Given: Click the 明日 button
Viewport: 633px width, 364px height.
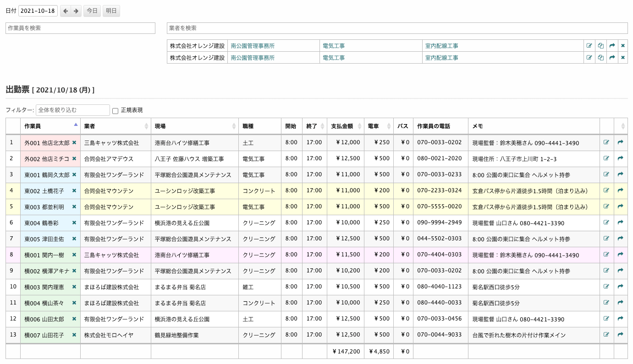Looking at the screenshot, I should coord(111,11).
